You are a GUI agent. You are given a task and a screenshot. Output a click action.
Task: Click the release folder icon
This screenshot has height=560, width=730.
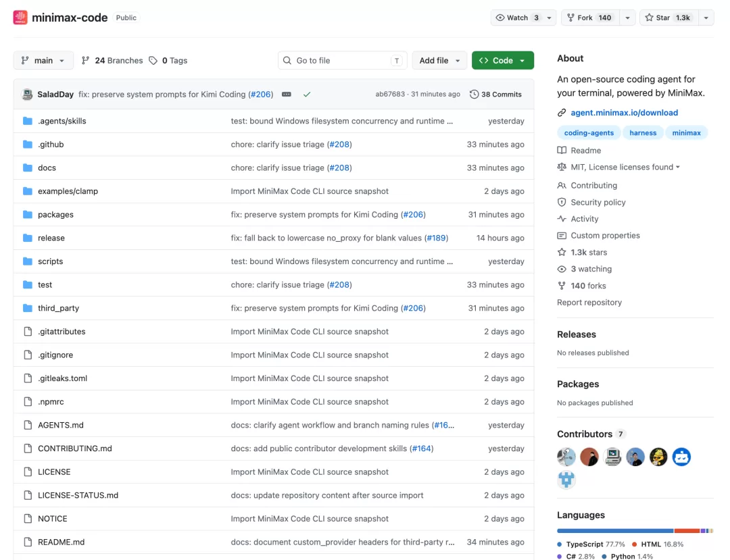28,238
